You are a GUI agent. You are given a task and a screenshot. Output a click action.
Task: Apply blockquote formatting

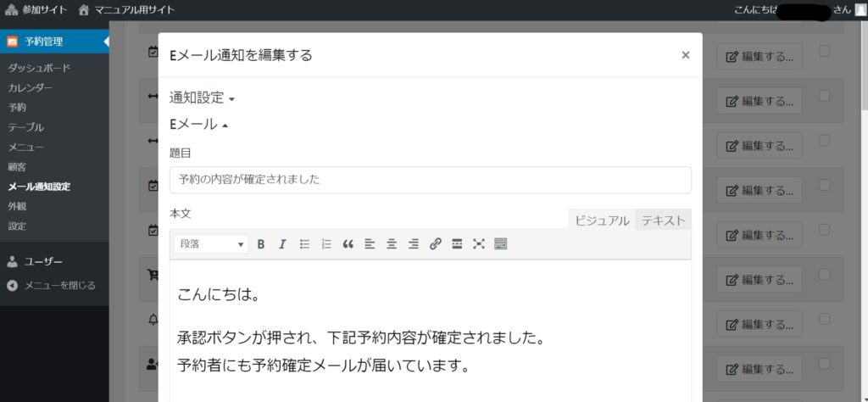point(348,244)
